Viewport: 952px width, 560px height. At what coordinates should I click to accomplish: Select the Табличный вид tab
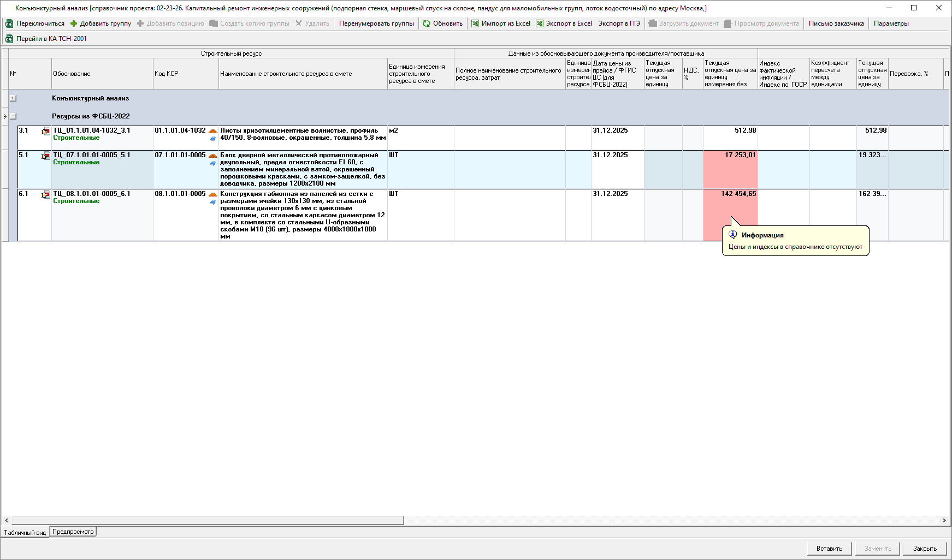25,532
